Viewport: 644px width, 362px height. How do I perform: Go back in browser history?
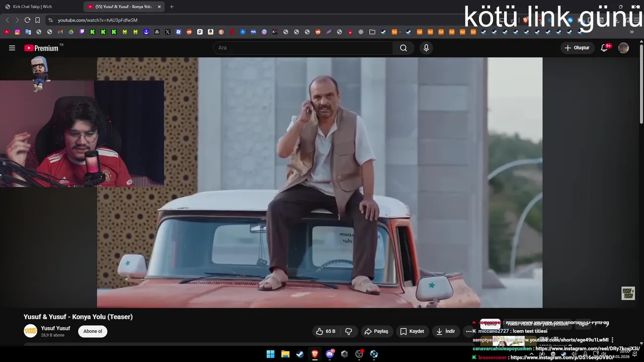pos(7,20)
